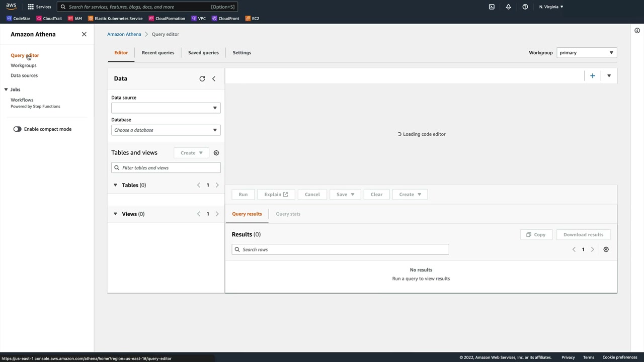The height and width of the screenshot is (362, 644).
Task: Download results button
Action: (x=583, y=235)
